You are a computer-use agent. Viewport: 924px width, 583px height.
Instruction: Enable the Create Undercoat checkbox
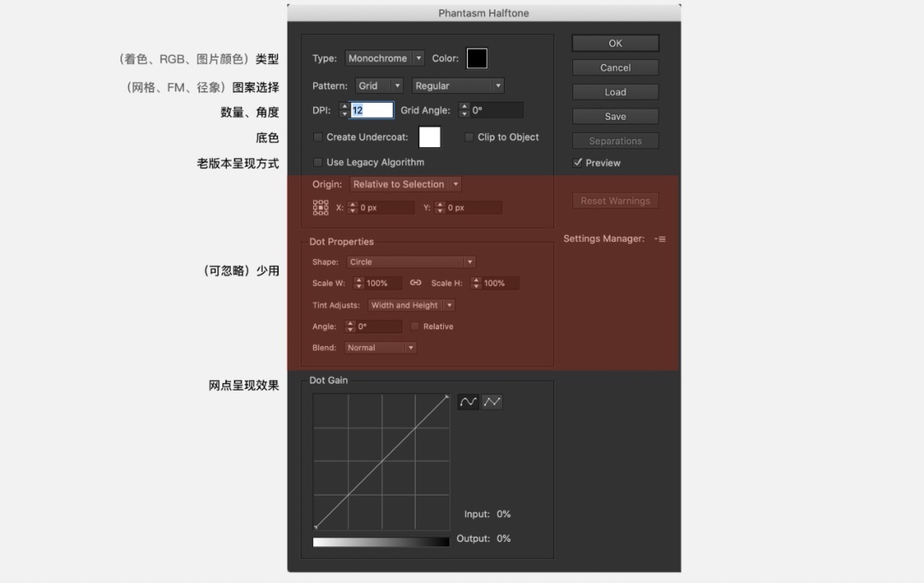318,138
